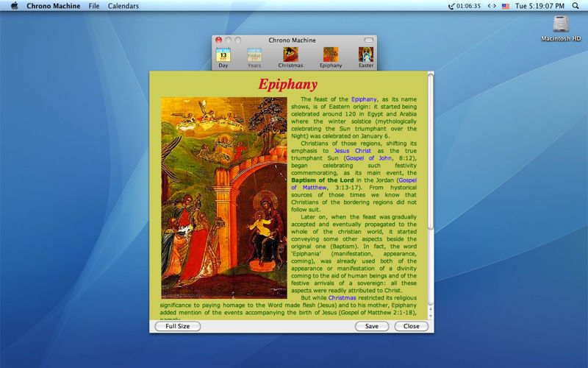Click the Save button

pyautogui.click(x=372, y=326)
